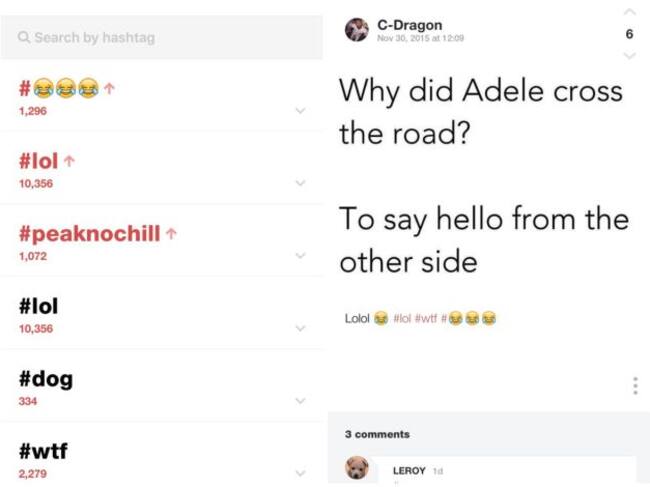Screen dimensions: 650x487
Task: Open the three-dot post options menu
Action: click(x=635, y=386)
